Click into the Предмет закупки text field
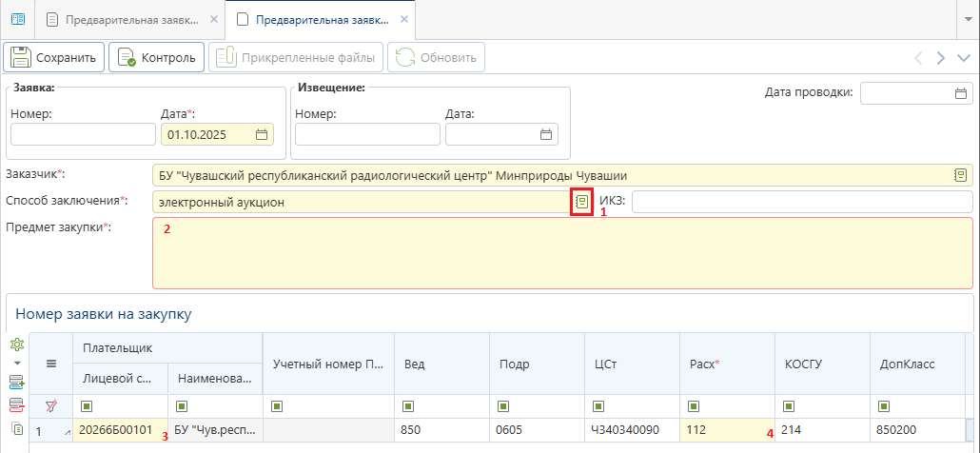 [x=561, y=252]
